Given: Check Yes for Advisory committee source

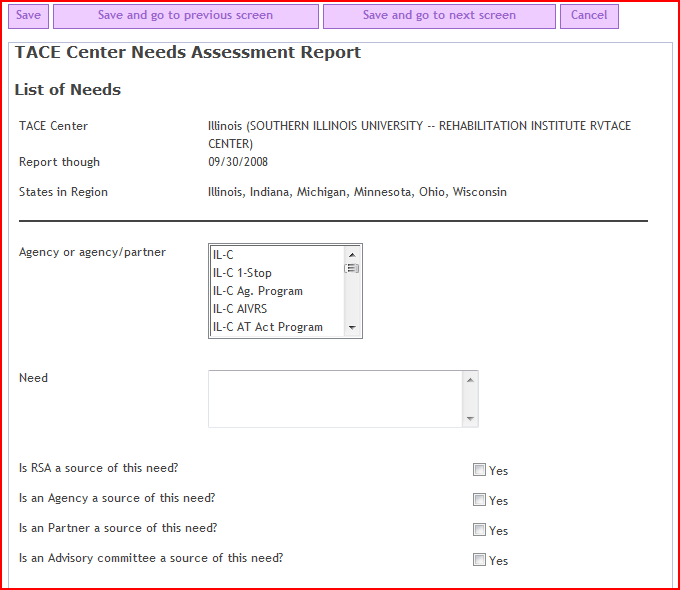Looking at the screenshot, I should coord(479,560).
